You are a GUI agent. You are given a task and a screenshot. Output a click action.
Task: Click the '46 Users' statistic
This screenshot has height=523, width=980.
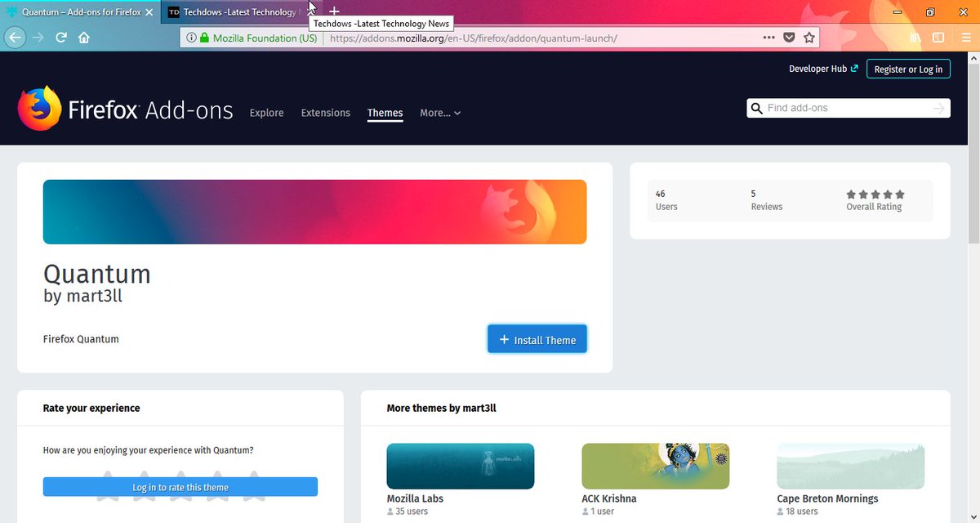point(666,200)
